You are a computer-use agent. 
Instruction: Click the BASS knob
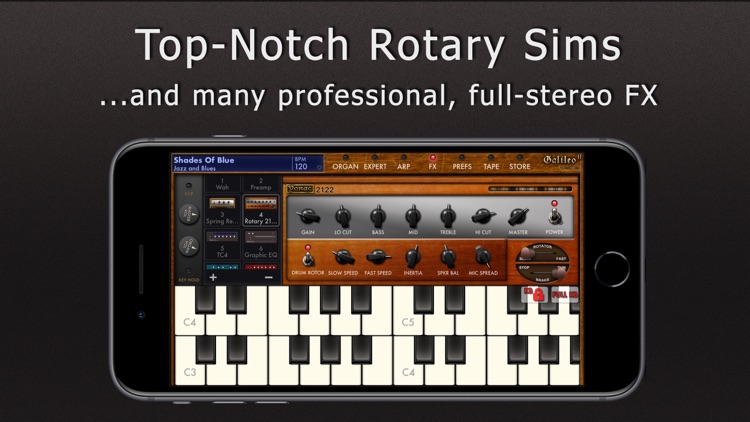click(378, 216)
